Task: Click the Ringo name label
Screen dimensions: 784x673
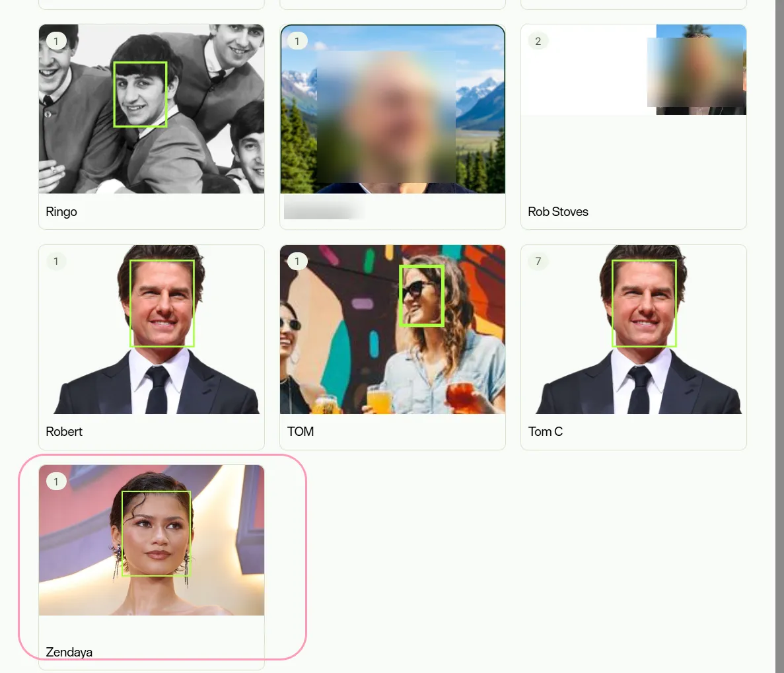Action: [x=61, y=211]
